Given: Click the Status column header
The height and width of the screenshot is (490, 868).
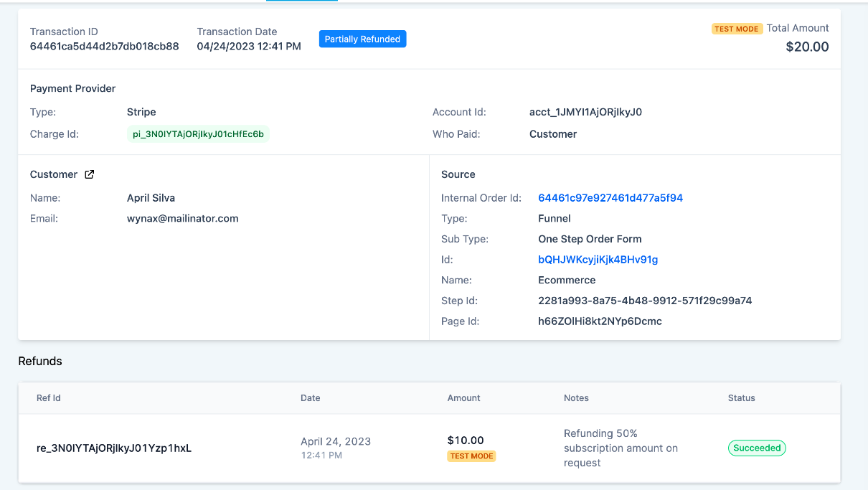Looking at the screenshot, I should pos(741,398).
